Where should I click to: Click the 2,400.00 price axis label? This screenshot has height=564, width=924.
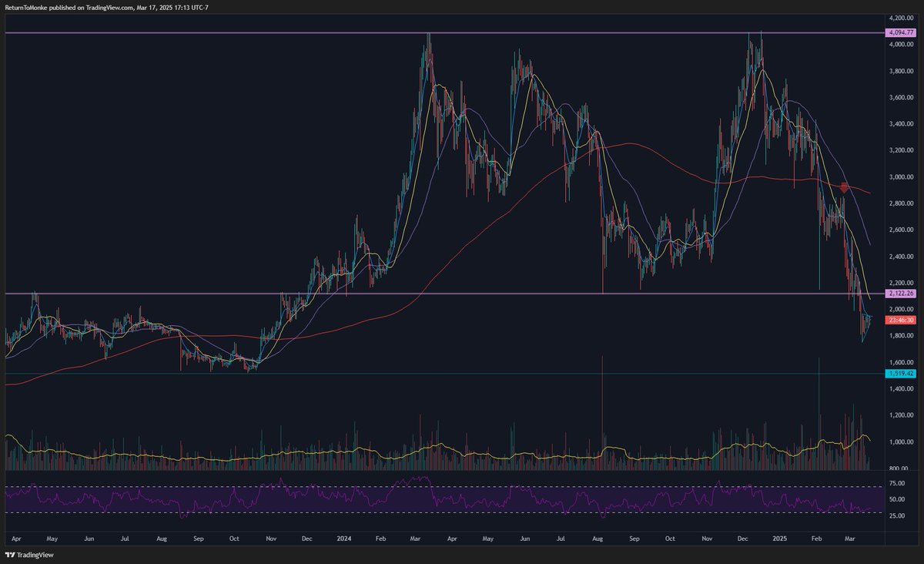point(900,257)
